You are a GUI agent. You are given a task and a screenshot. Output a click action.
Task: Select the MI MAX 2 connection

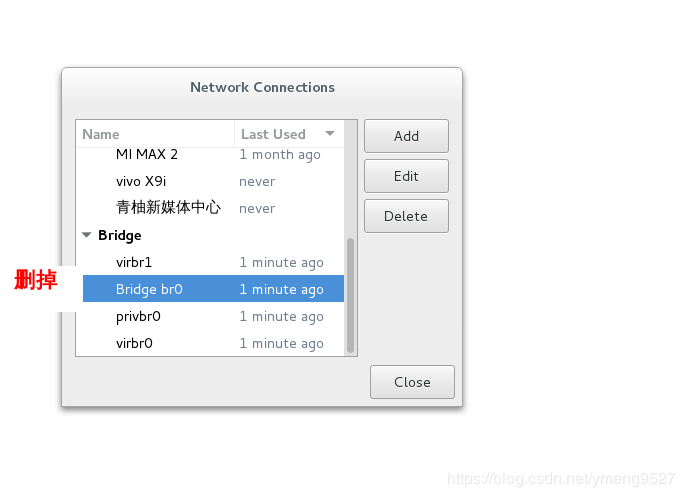147,155
